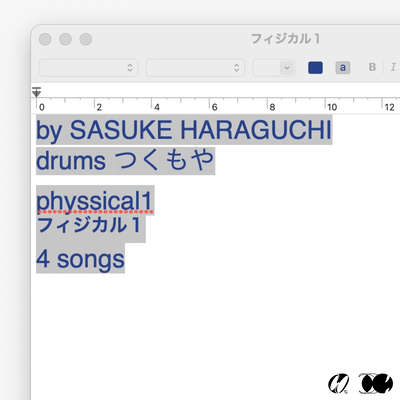Open the paragraph style dropdown
400x400 pixels.
(89, 68)
